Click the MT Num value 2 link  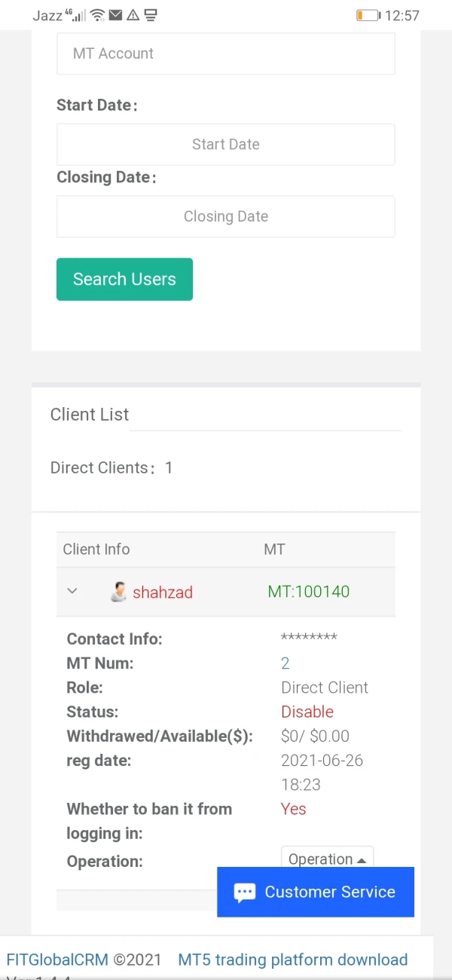[286, 663]
